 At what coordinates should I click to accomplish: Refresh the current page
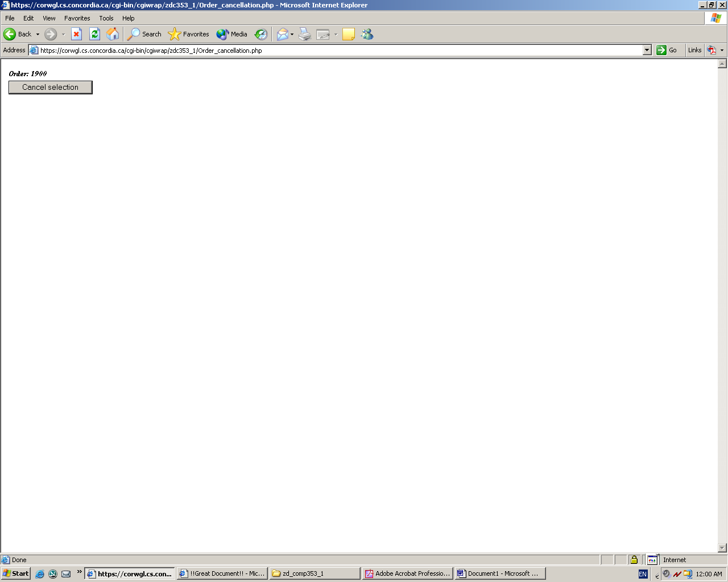pyautogui.click(x=94, y=34)
